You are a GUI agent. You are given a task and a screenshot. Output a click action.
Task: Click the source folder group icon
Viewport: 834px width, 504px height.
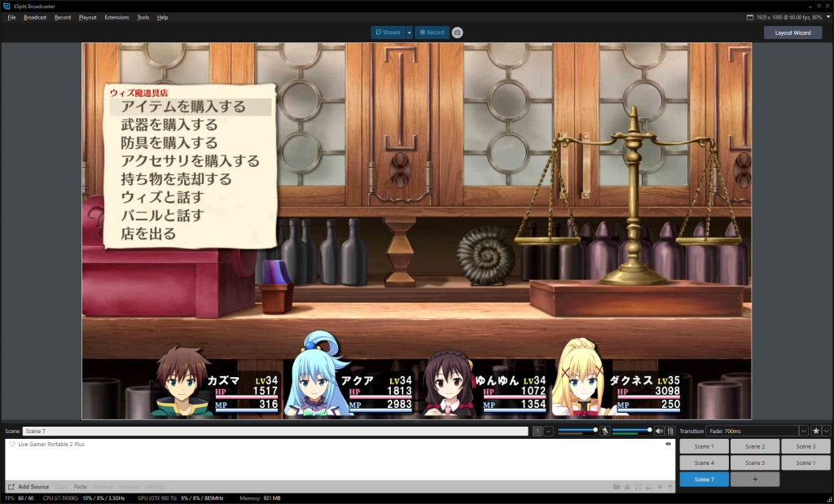click(x=616, y=487)
